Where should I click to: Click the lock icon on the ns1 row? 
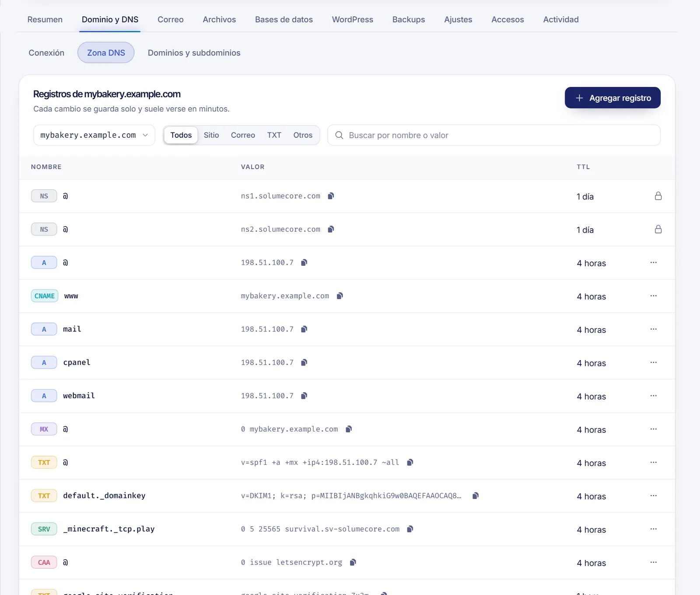tap(658, 196)
